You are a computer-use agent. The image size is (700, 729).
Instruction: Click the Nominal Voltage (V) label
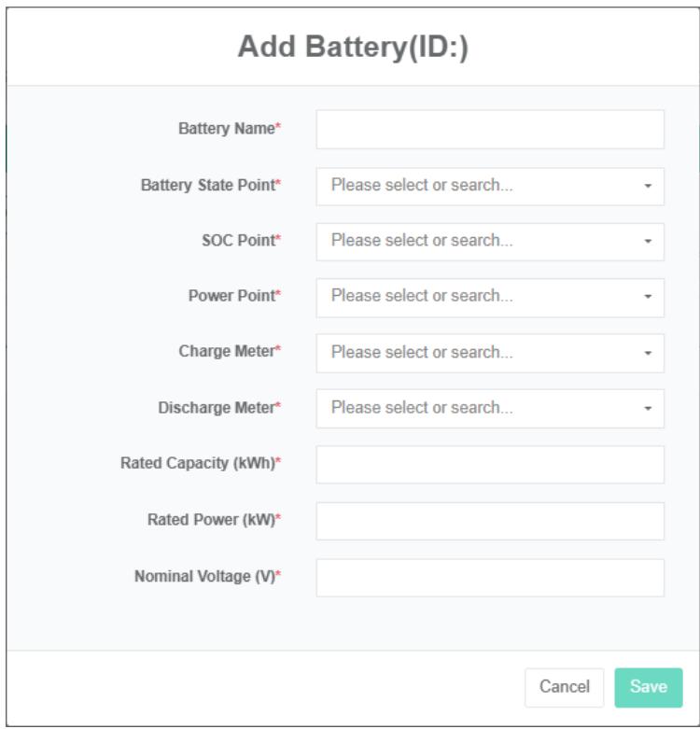[207, 577]
